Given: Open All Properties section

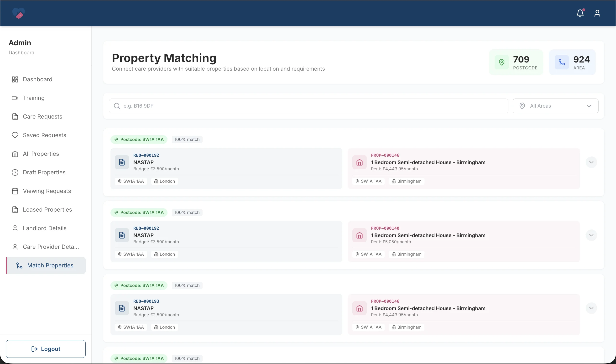Looking at the screenshot, I should point(46,154).
